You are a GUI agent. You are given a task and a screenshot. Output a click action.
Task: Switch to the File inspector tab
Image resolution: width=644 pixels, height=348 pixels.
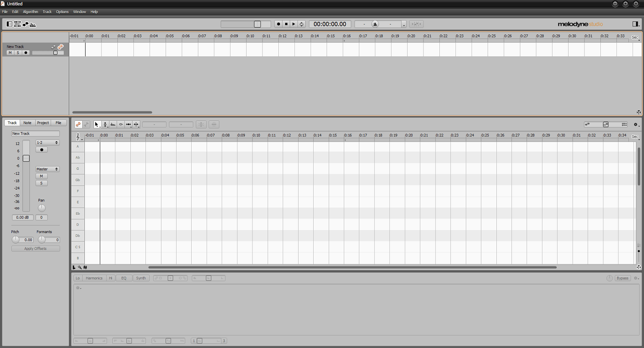click(58, 123)
